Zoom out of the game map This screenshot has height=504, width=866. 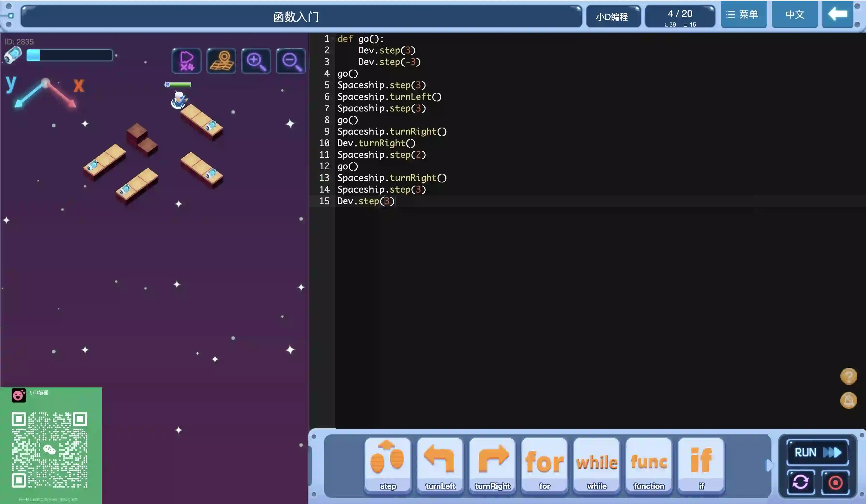(x=291, y=61)
